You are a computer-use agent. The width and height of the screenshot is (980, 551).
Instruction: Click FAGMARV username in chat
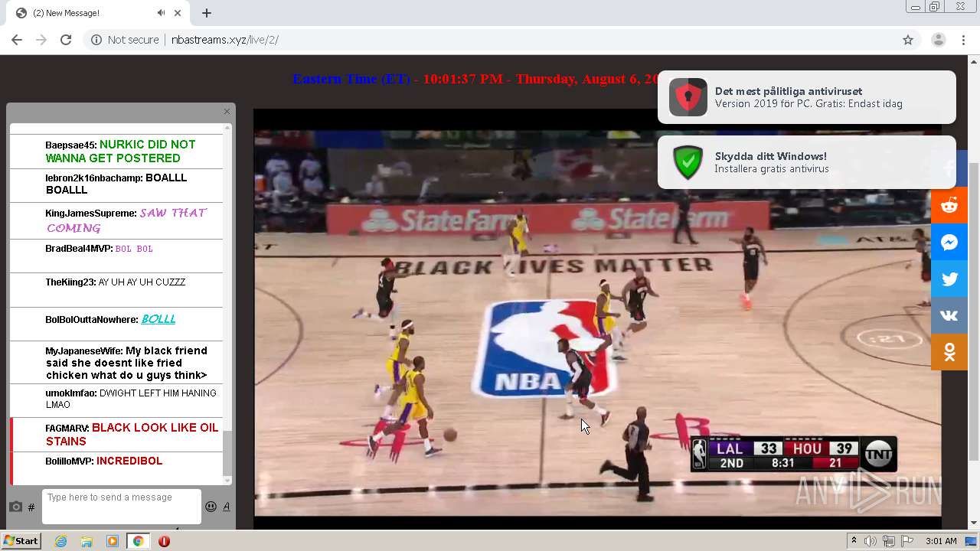(67, 429)
